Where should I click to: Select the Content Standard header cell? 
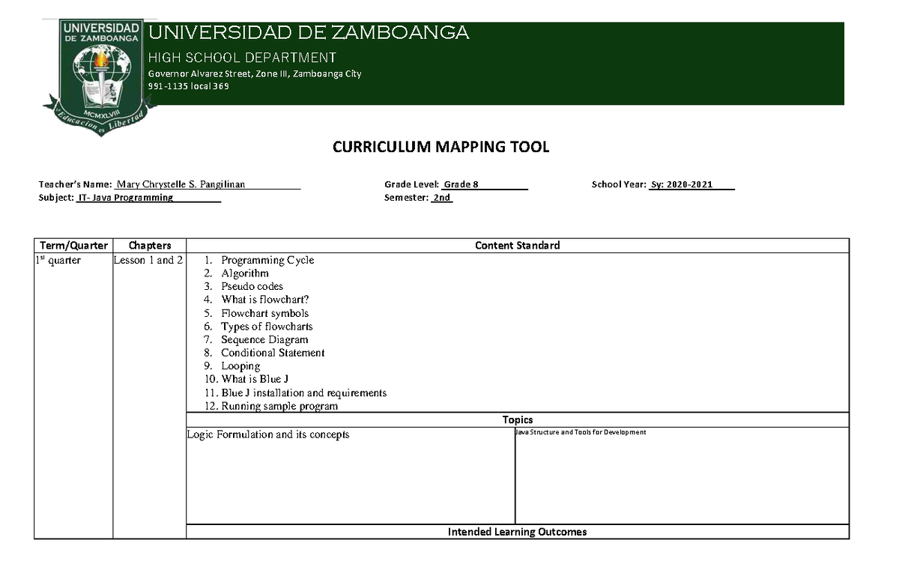tap(517, 245)
